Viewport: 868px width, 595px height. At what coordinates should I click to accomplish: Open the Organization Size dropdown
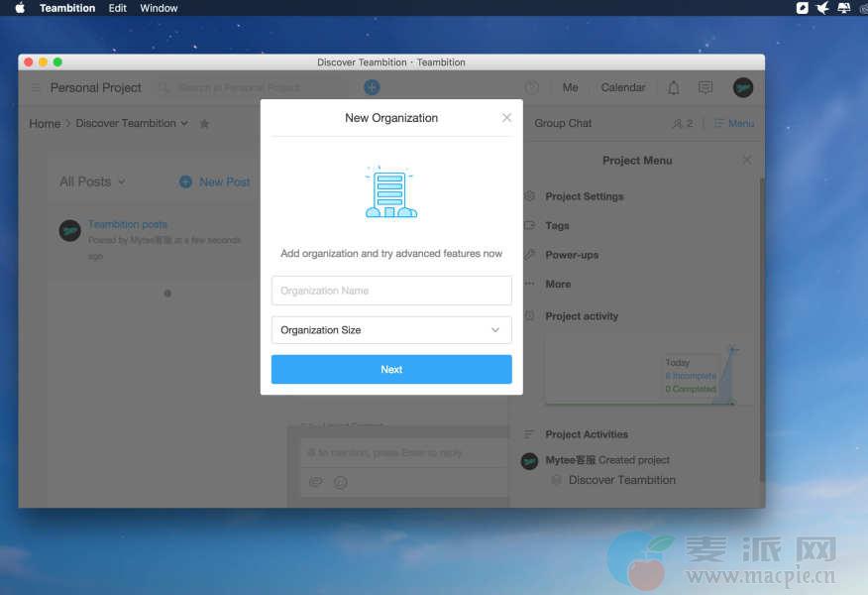[391, 330]
